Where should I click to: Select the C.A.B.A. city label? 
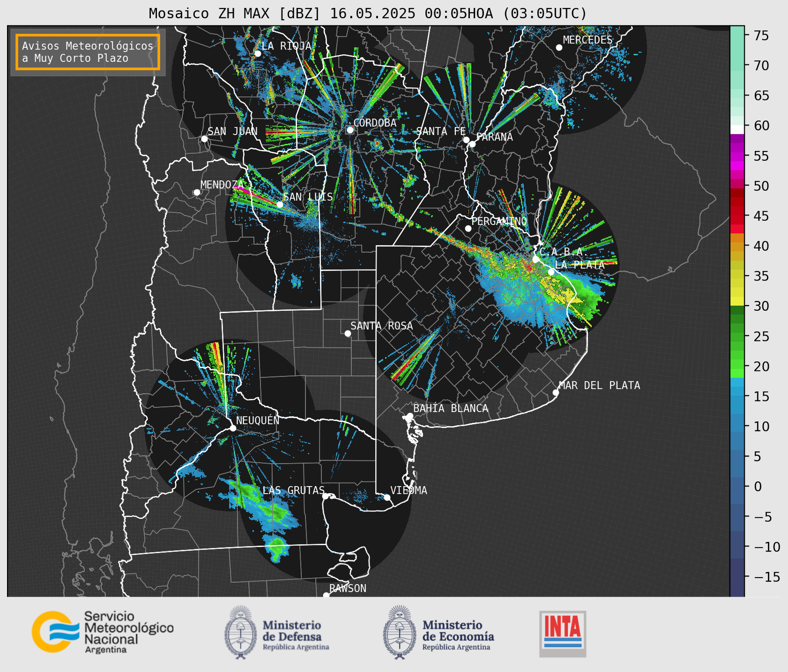(564, 252)
